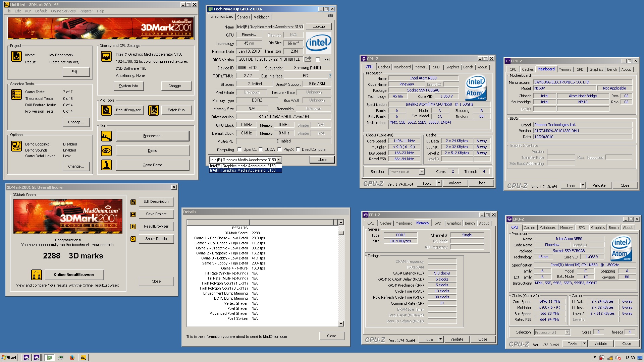Click the wireless network tray icon
644x362 pixels.
(x=610, y=358)
